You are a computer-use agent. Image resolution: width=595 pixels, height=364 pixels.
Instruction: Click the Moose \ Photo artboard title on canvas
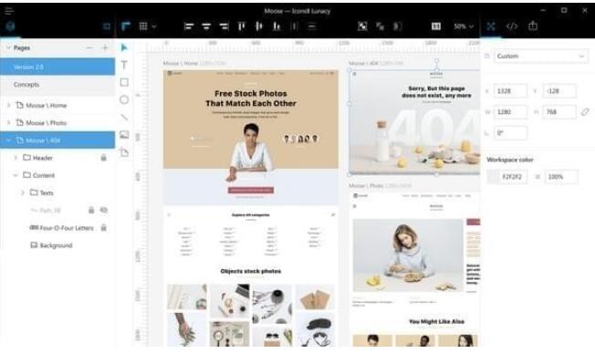366,186
